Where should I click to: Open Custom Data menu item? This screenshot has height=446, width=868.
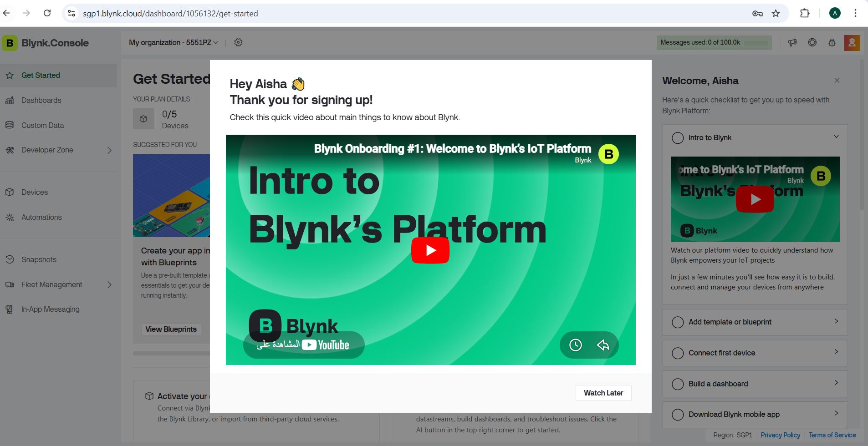[59, 125]
